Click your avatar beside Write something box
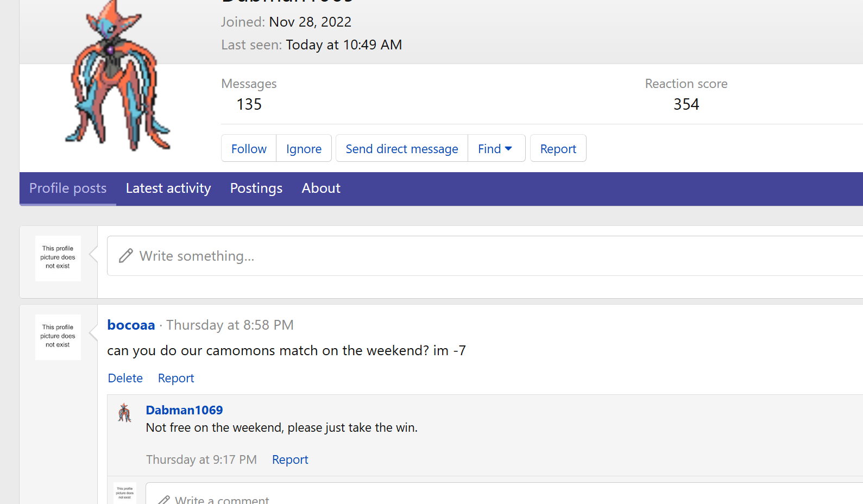The image size is (863, 504). (x=58, y=258)
